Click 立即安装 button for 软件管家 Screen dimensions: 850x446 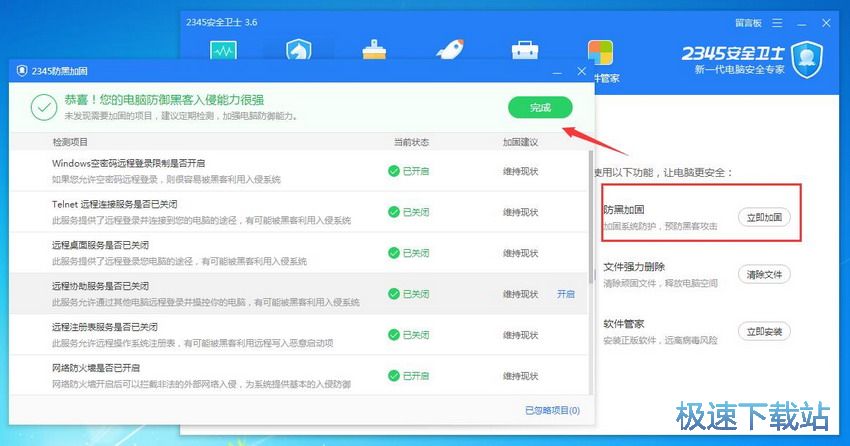764,331
